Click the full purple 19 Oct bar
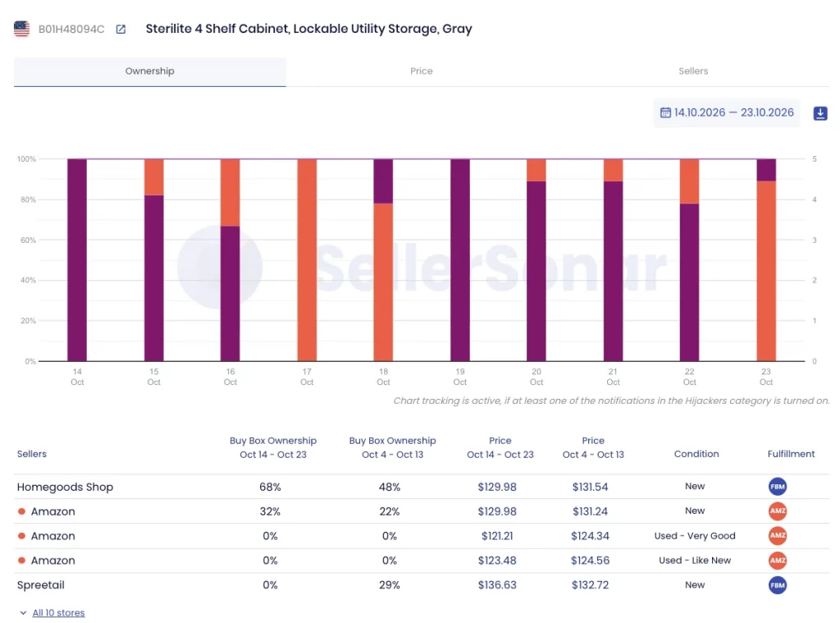The height and width of the screenshot is (623, 840). pos(460,260)
